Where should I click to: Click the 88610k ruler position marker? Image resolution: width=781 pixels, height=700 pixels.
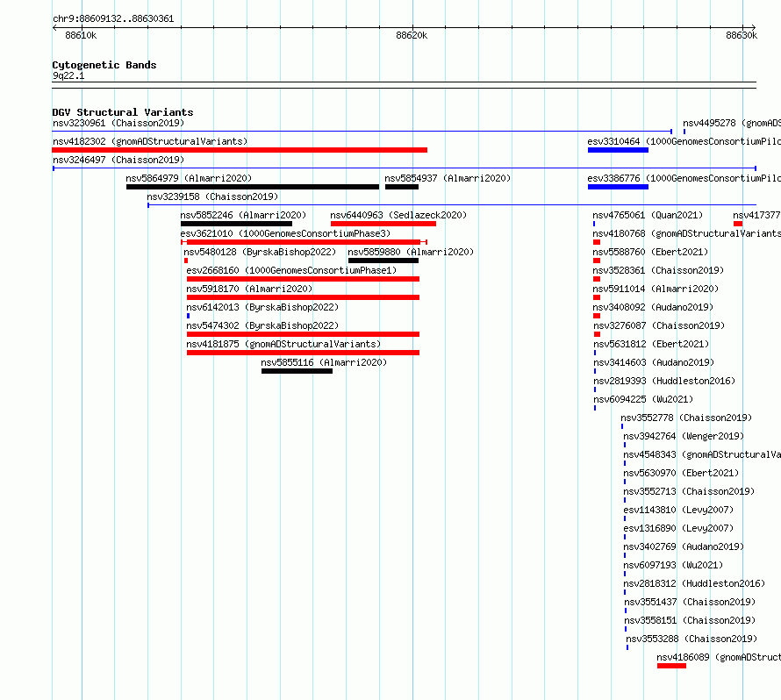click(82, 35)
